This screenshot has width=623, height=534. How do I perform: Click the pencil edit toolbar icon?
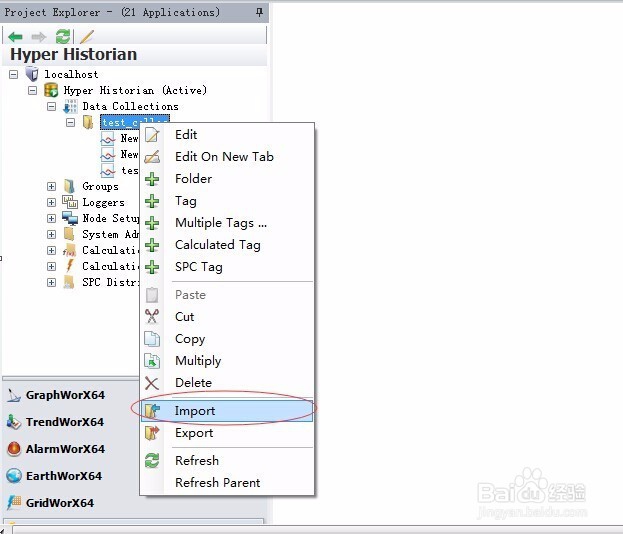(x=87, y=37)
